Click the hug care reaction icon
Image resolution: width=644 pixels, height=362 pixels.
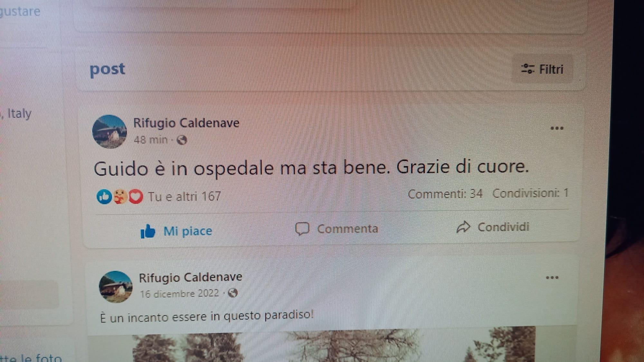pos(120,197)
